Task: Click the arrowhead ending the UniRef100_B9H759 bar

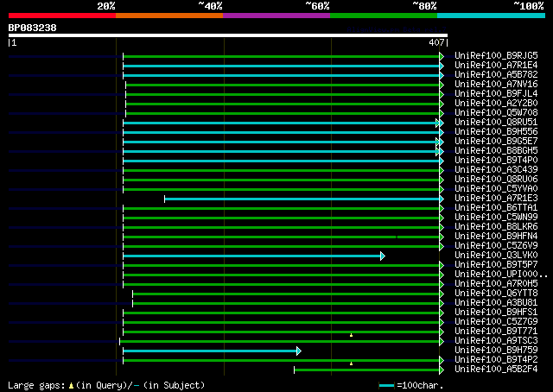Action: coord(298,351)
